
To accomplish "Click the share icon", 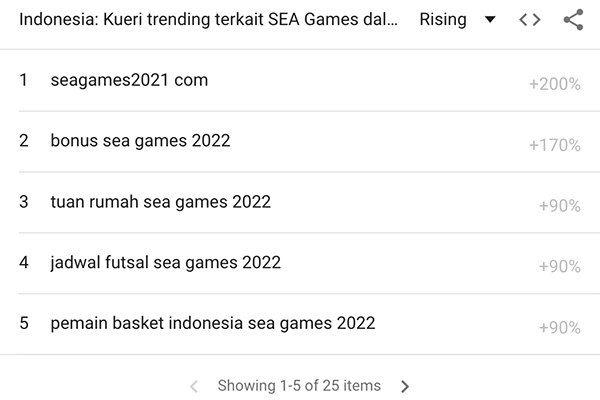I will click(573, 20).
